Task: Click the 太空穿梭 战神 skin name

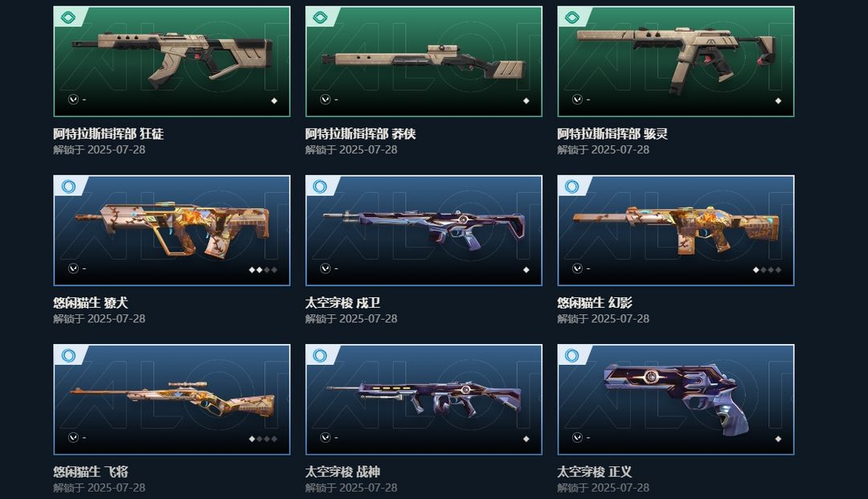Action: pos(342,472)
